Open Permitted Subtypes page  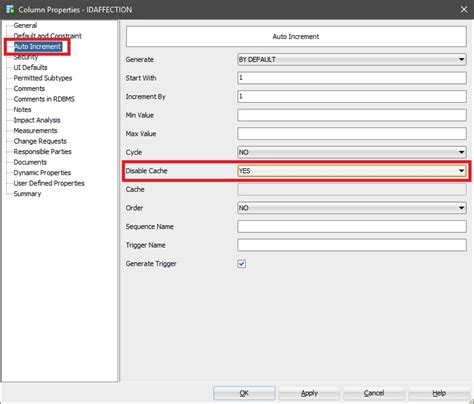43,78
